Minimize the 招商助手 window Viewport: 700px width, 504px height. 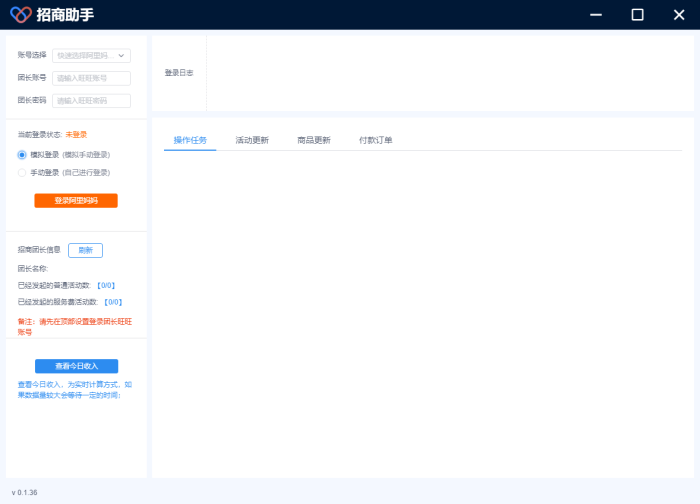point(596,15)
